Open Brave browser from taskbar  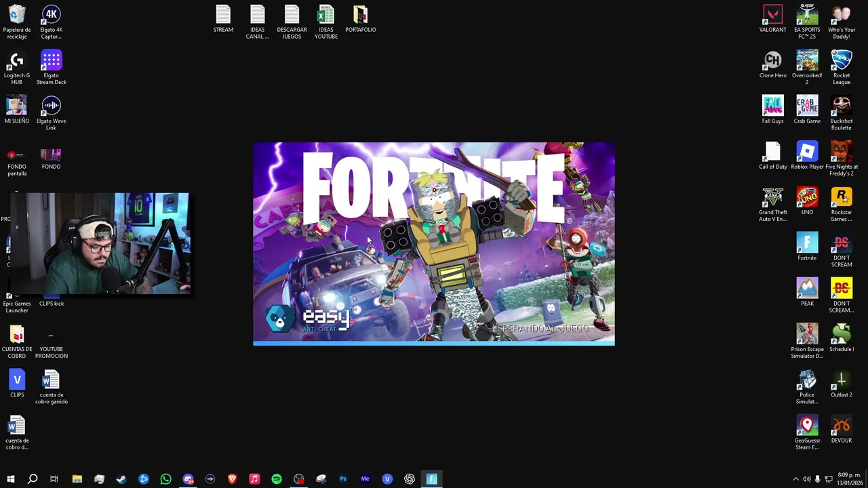tap(232, 479)
